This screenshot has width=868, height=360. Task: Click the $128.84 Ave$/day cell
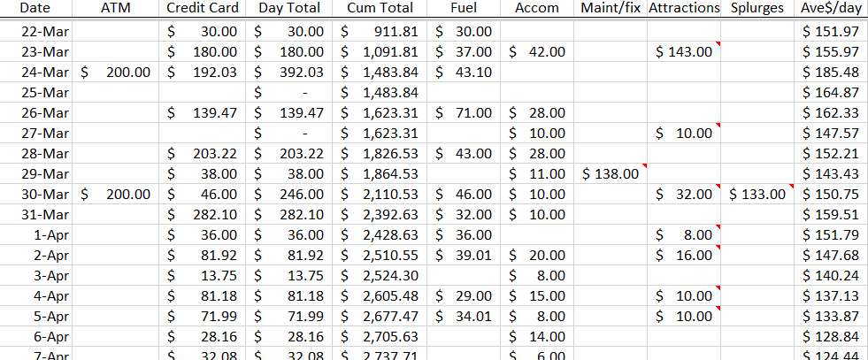coord(831,337)
